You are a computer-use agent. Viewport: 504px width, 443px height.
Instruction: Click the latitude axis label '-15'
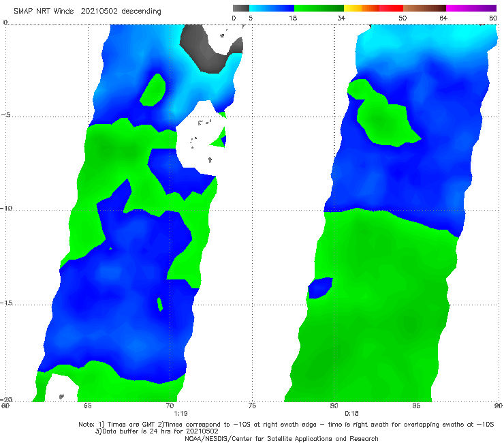pos(6,303)
